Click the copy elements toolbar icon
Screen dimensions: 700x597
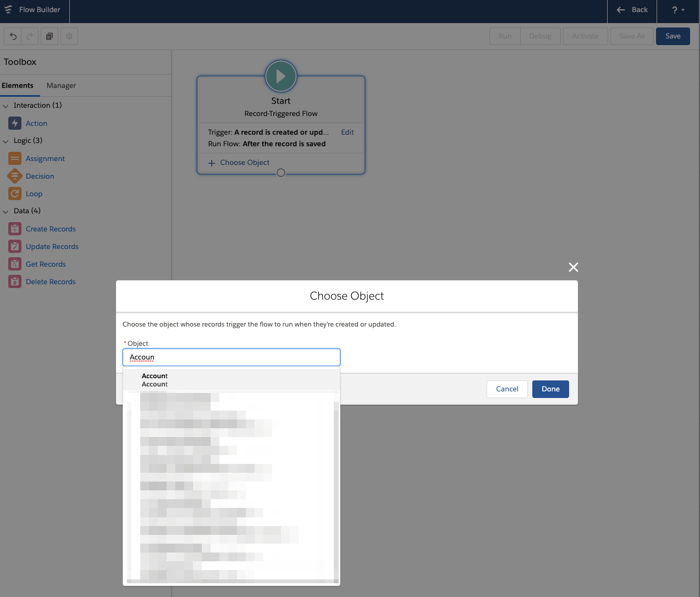click(49, 36)
